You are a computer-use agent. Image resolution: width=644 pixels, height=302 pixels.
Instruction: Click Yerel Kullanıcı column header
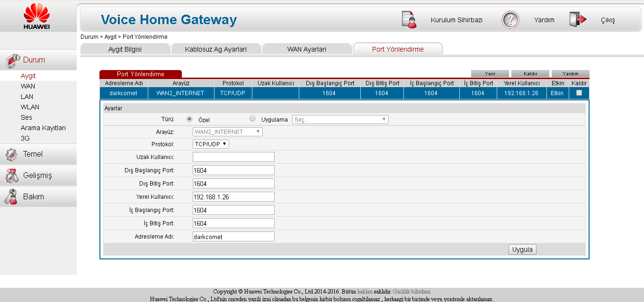521,83
